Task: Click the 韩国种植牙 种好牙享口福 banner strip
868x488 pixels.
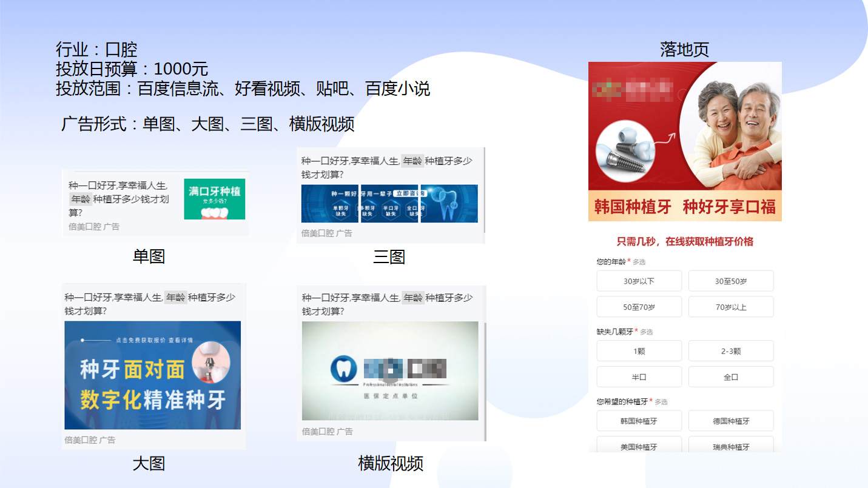Action: (x=685, y=207)
